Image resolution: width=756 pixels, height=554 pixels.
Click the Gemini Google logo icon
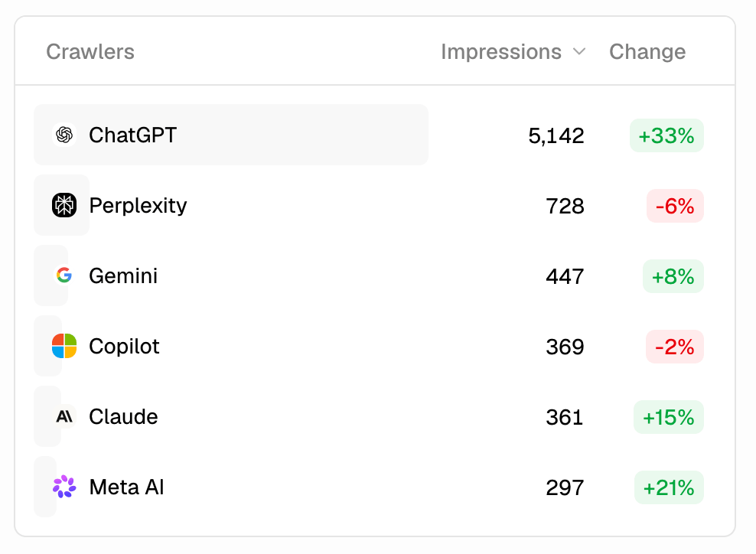(64, 275)
